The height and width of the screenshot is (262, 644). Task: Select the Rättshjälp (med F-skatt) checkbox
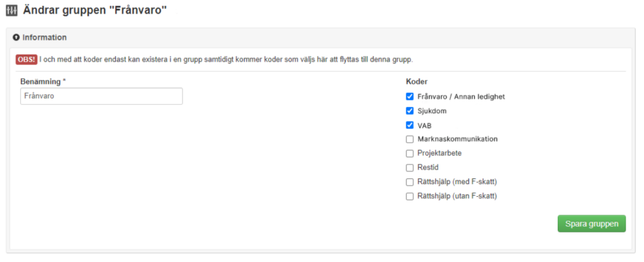[410, 182]
